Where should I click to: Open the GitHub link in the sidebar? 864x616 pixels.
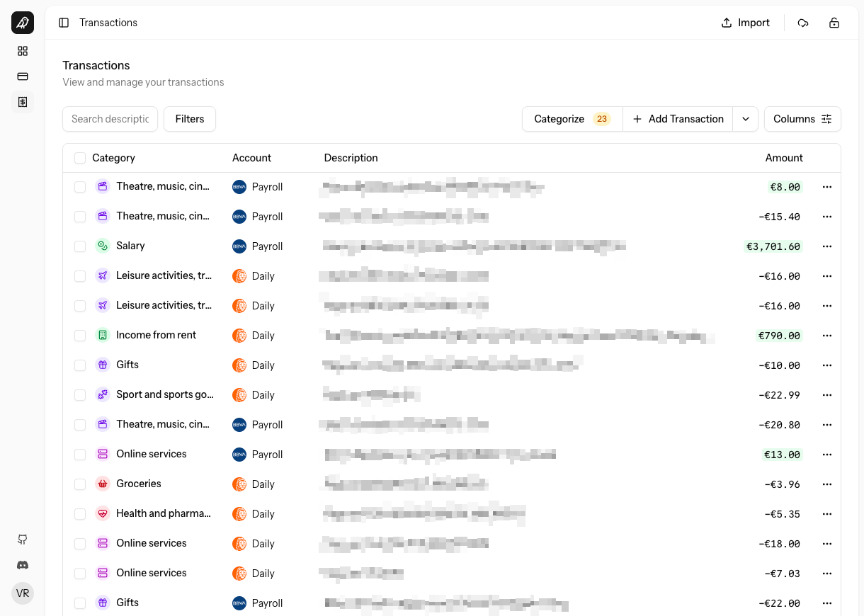pos(22,540)
